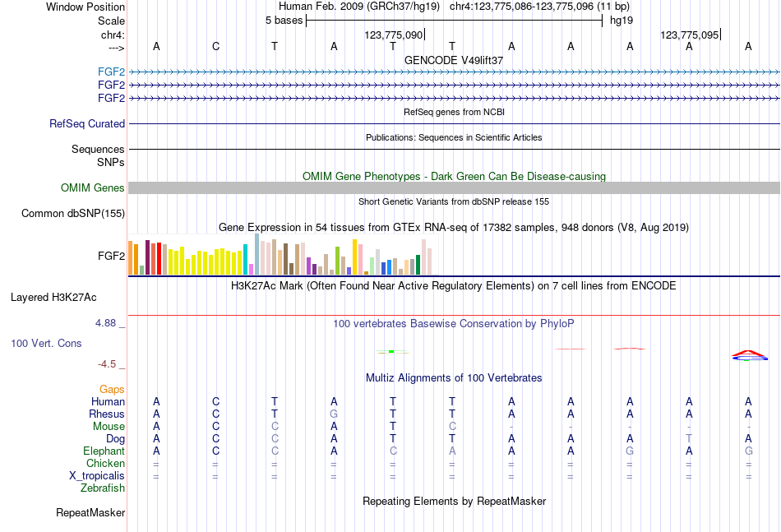The width and height of the screenshot is (781, 532).
Task: Click the C base in the chr4 sequence row
Action: (x=215, y=46)
